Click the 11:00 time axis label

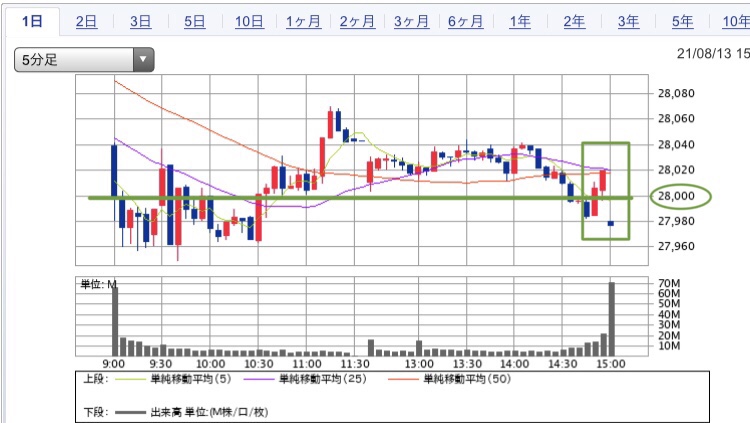(307, 364)
